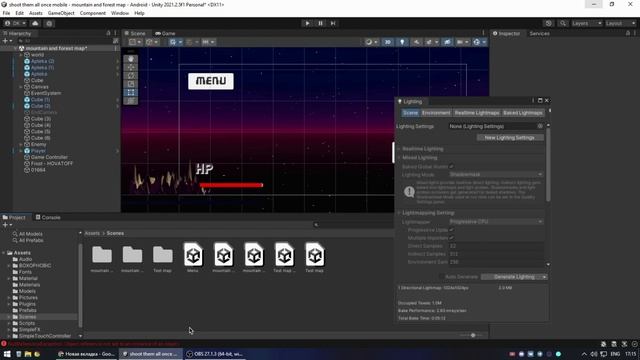This screenshot has height=360, width=640.
Task: Toggle scene audio with the speaker icon
Action: click(416, 42)
